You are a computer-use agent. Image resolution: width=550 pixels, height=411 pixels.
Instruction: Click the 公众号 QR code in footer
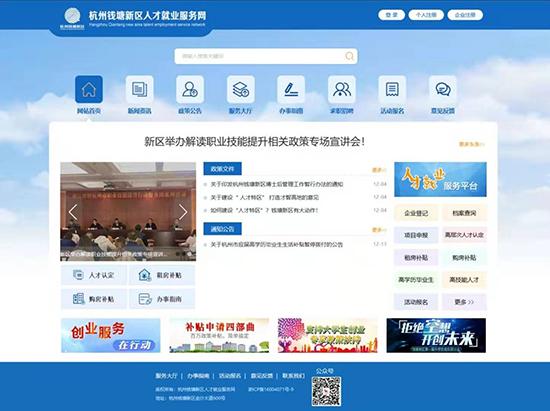click(x=326, y=391)
